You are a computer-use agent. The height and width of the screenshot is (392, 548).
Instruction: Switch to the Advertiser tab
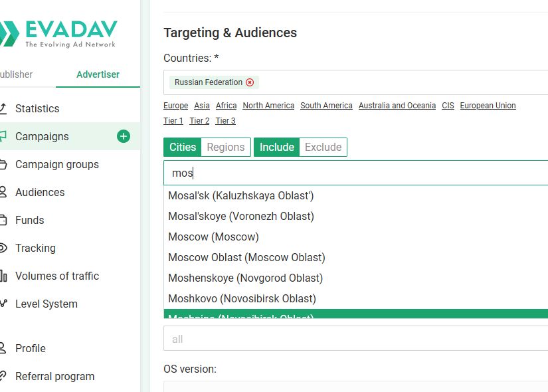tap(98, 74)
